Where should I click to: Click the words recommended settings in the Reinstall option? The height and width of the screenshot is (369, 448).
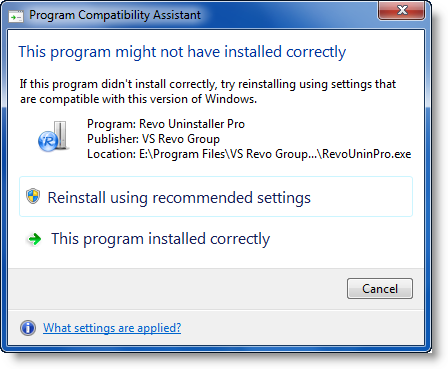click(231, 198)
